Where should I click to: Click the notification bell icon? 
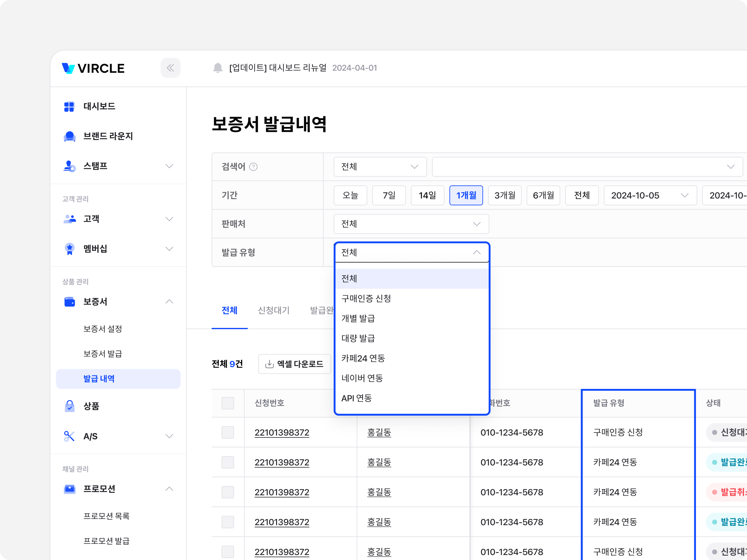(218, 68)
